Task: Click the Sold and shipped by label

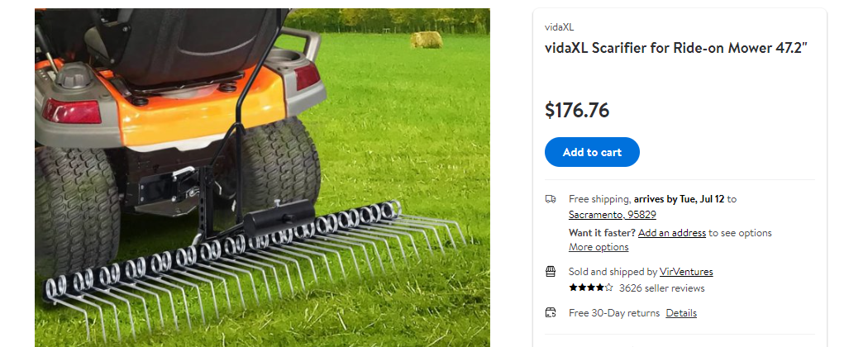Action: coord(613,272)
